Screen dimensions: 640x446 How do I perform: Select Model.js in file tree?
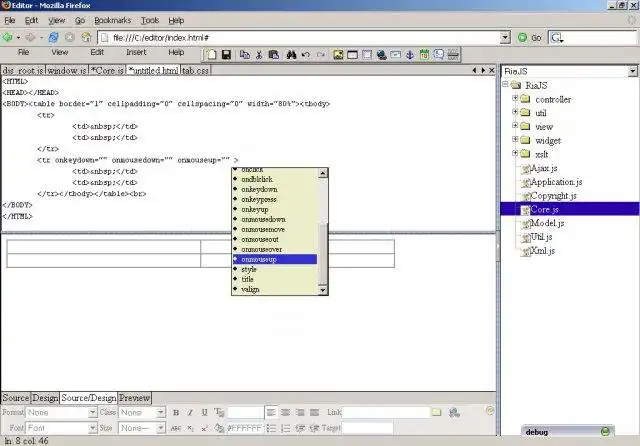tap(547, 223)
